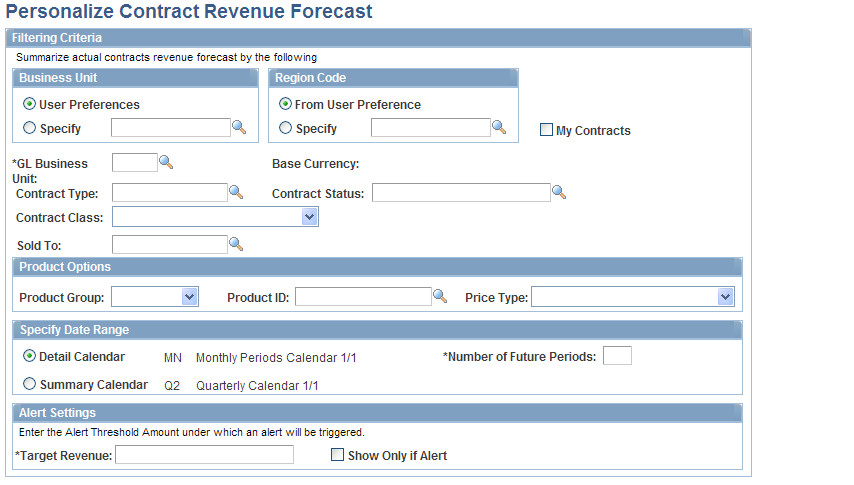Open lookup for Region Code Specify field

pos(499,127)
